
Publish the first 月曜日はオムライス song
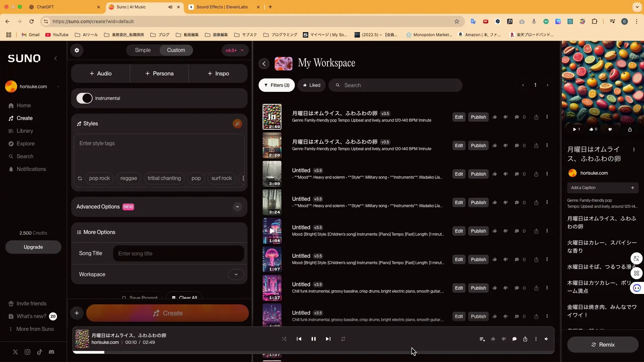tap(478, 117)
